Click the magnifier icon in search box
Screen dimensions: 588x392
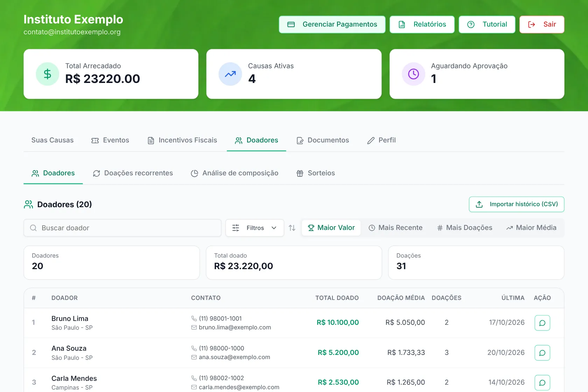coord(33,228)
